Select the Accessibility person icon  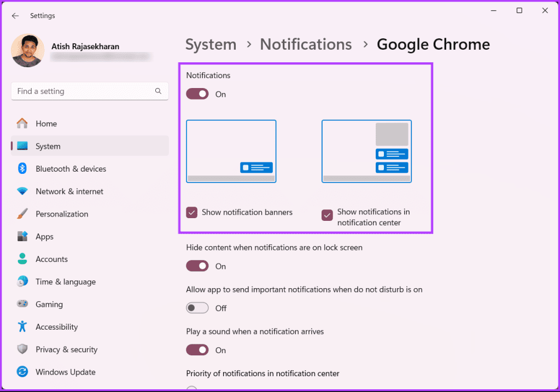22,326
